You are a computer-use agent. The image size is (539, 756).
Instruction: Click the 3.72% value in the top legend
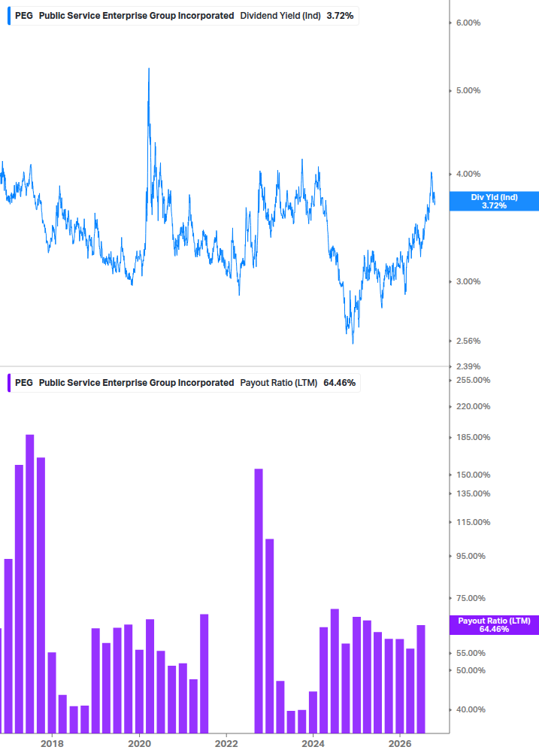[x=340, y=16]
